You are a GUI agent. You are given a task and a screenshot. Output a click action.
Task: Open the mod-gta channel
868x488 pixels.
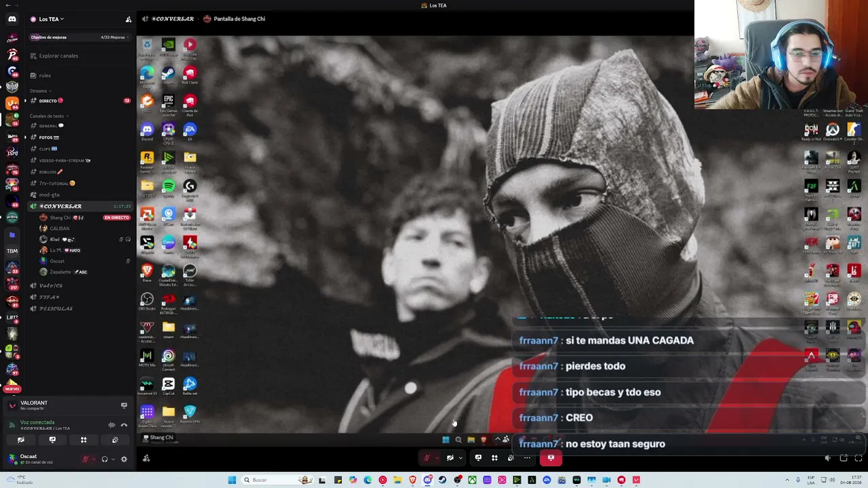79,195
